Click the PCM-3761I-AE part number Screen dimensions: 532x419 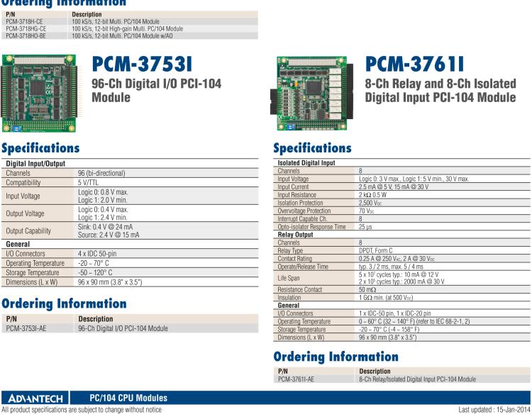coord(297,379)
